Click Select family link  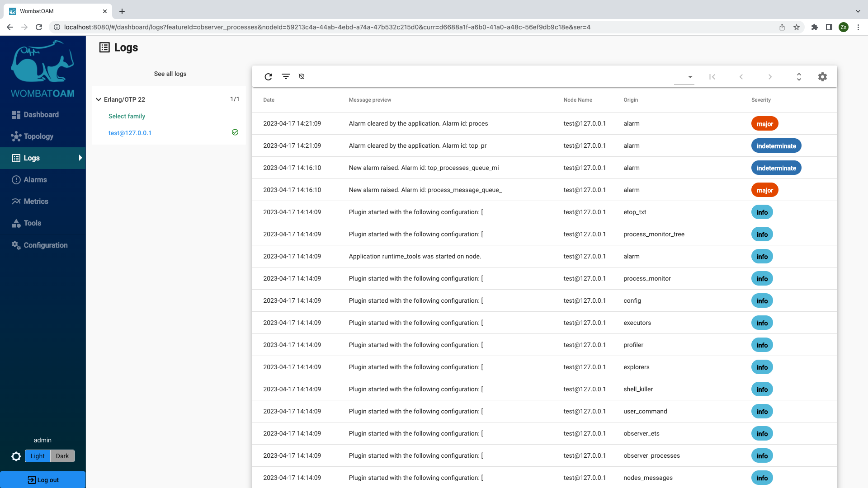(127, 116)
